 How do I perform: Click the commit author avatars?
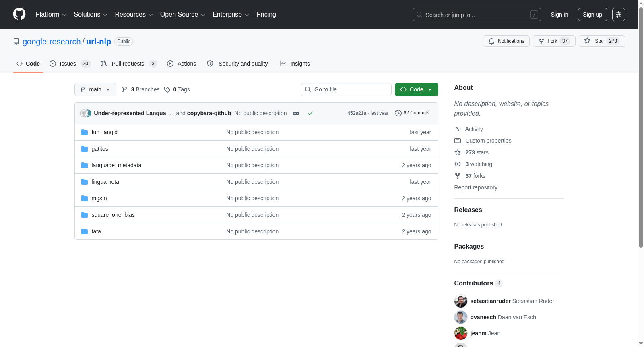pos(85,113)
